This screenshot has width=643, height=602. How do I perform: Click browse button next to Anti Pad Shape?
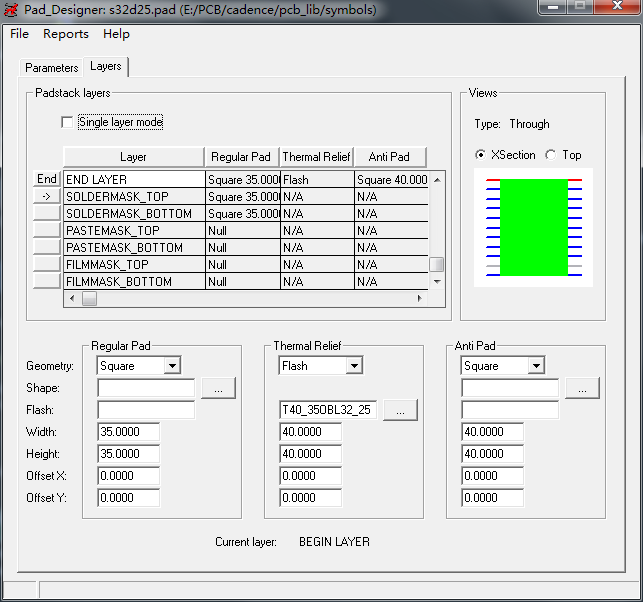tap(583, 388)
